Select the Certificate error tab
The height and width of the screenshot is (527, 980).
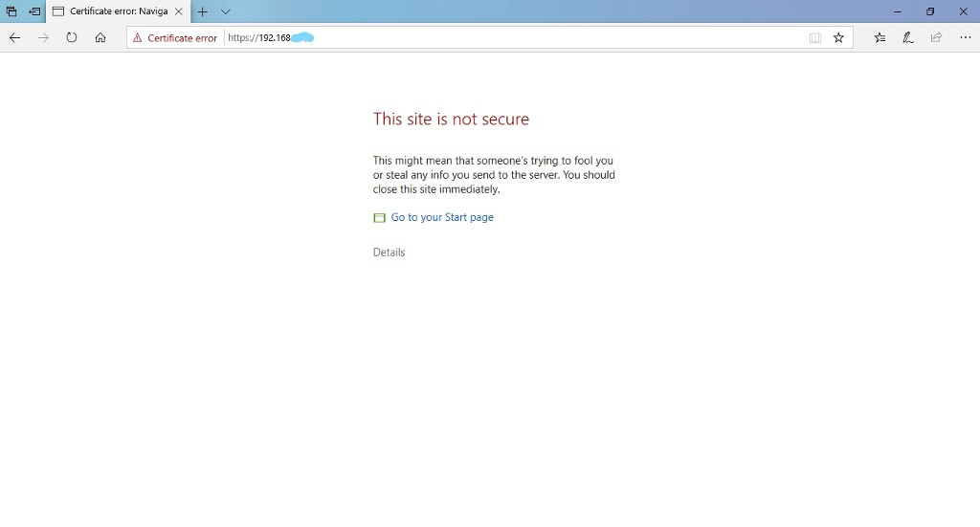pyautogui.click(x=118, y=11)
